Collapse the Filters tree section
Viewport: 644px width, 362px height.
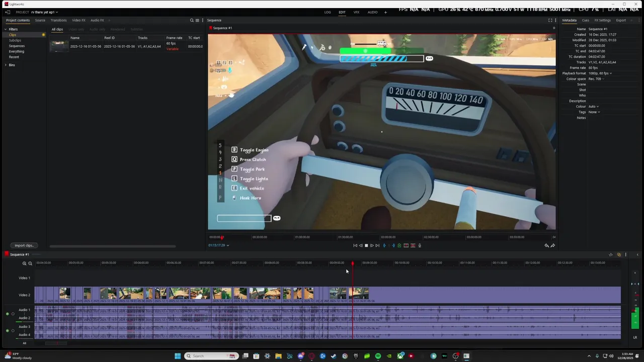pos(6,29)
